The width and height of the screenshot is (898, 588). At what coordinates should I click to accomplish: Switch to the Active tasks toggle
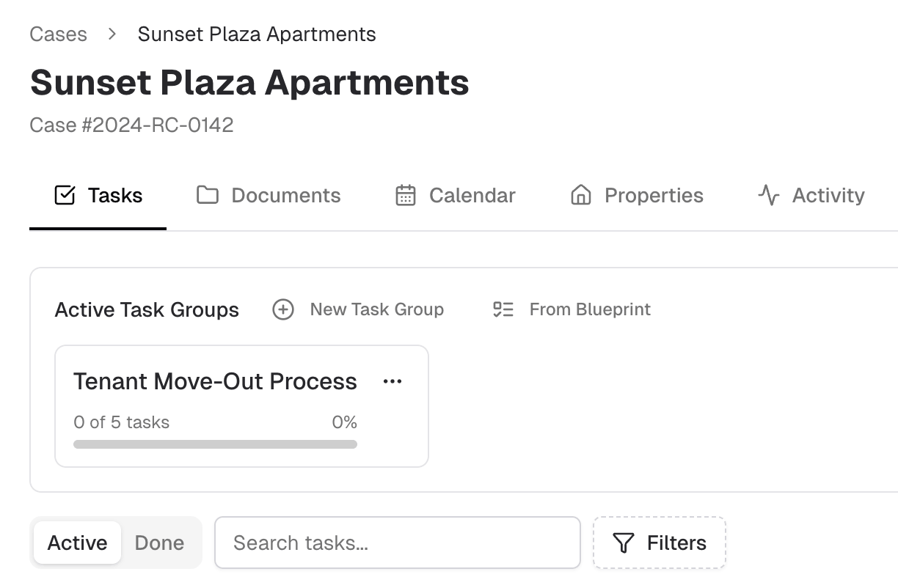click(77, 543)
